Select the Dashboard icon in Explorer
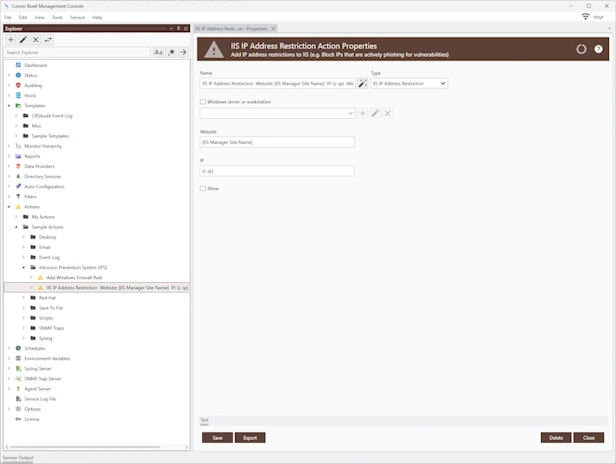The image size is (616, 464). (x=18, y=65)
